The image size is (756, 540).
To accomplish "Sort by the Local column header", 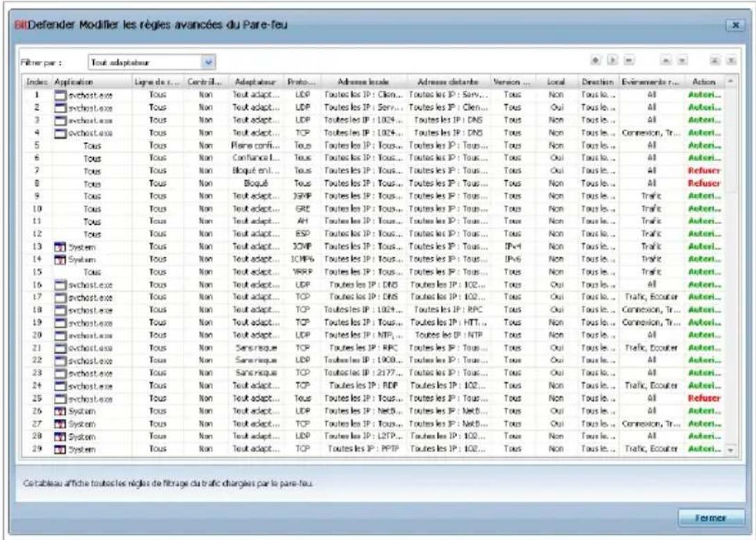I will (556, 82).
